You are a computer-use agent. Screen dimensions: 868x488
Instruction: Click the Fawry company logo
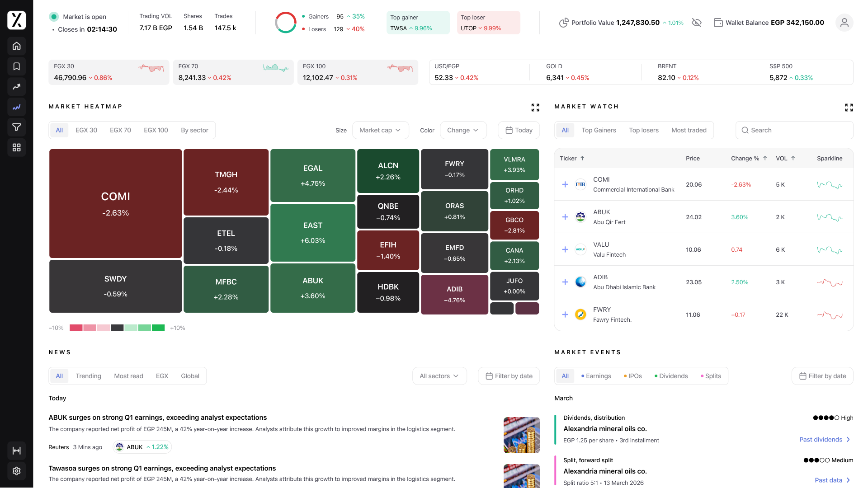[580, 314]
